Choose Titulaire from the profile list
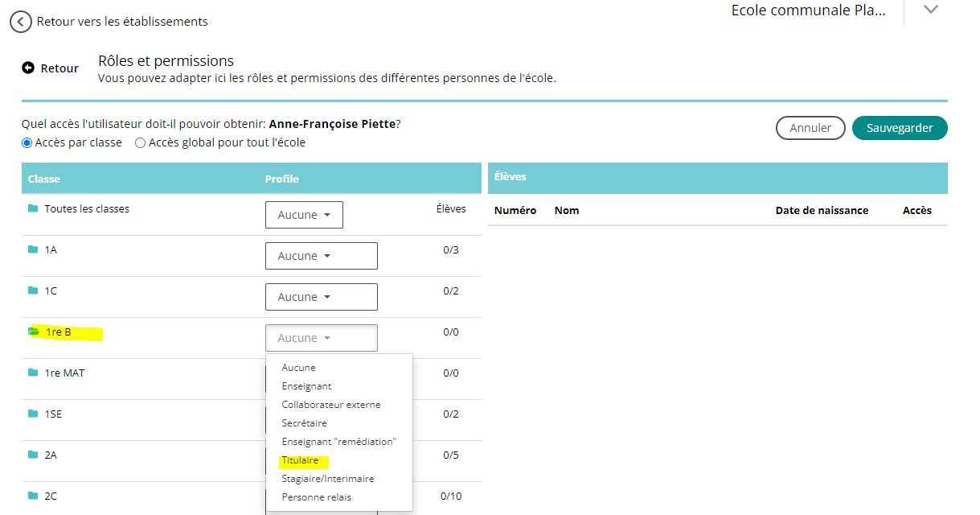Viewport: 980px width, 515px height. tap(300, 460)
